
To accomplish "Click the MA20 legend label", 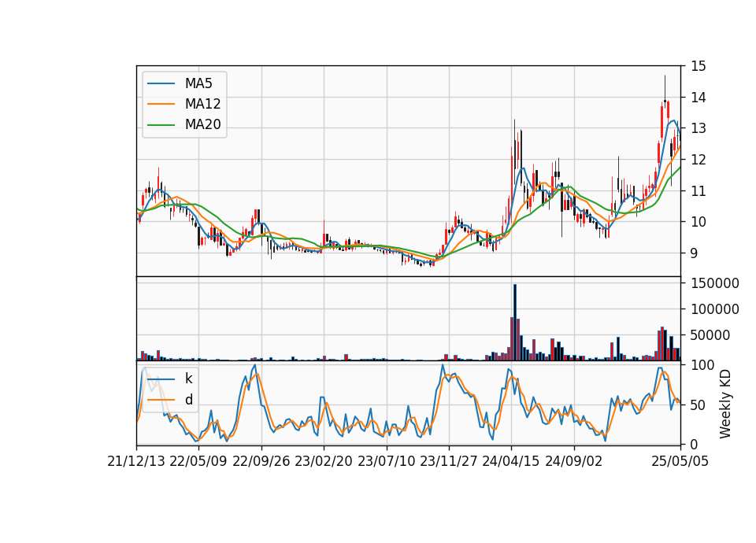I will 202,125.
